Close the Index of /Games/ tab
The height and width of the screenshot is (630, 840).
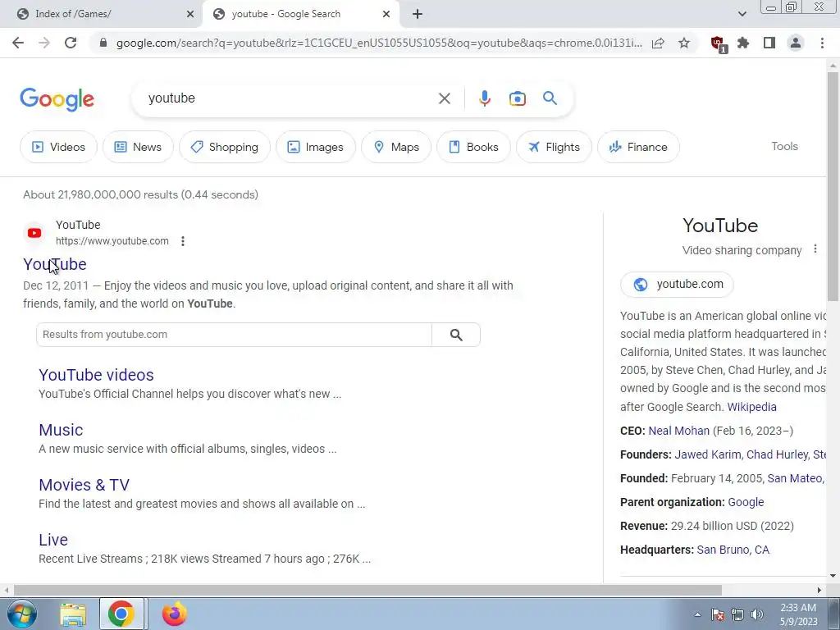[x=190, y=15]
